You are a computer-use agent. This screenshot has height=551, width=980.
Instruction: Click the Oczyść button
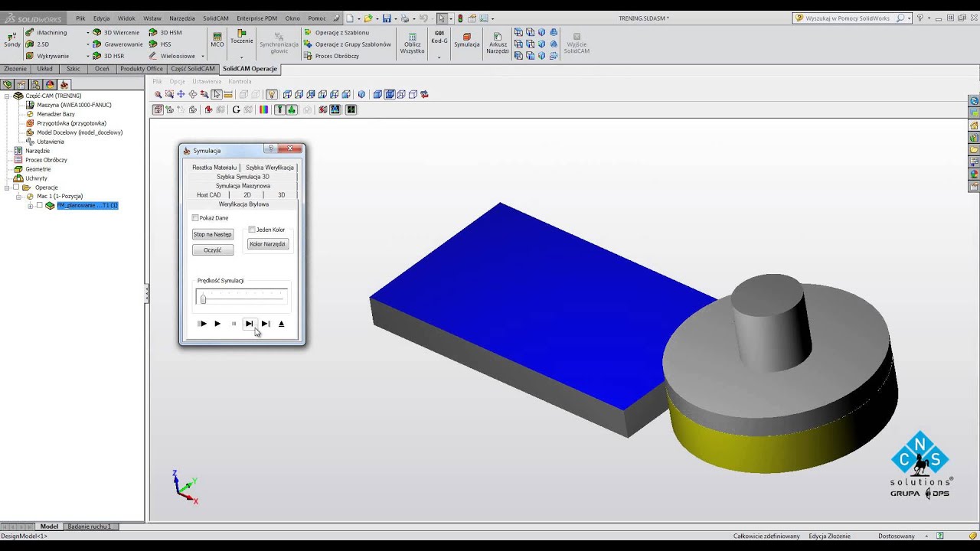[x=212, y=250]
